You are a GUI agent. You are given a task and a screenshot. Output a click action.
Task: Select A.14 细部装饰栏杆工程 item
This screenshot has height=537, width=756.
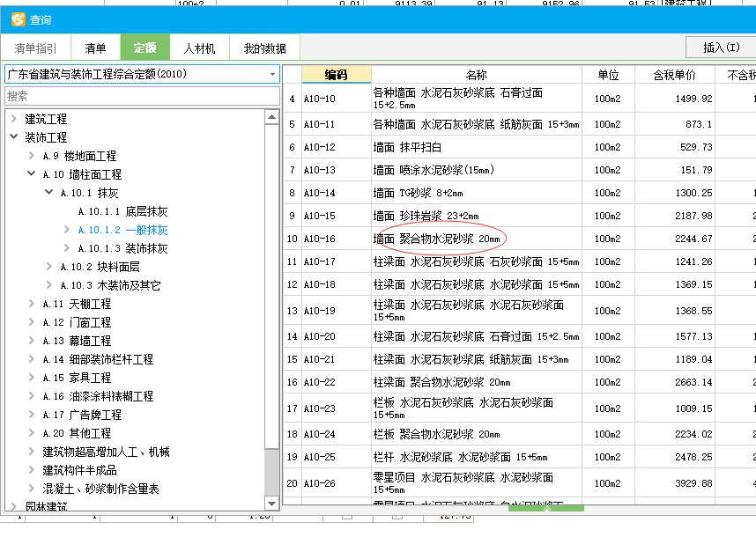(x=98, y=359)
